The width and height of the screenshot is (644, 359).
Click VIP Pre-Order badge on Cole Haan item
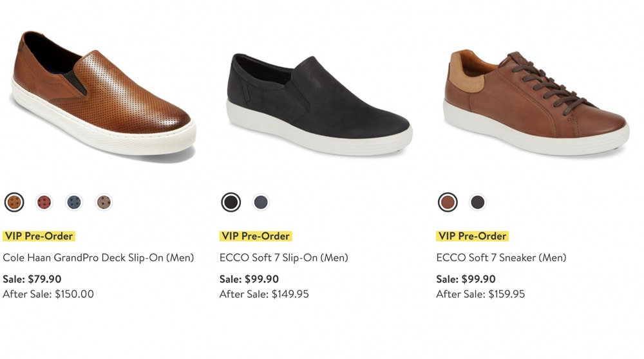39,236
